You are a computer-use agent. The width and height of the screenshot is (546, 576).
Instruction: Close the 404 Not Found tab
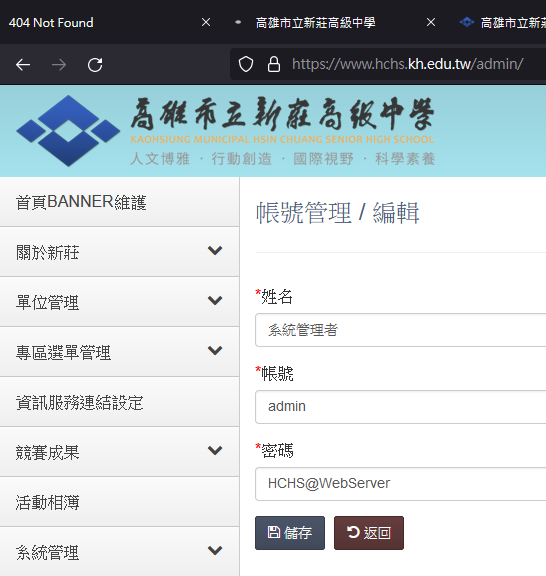tap(206, 22)
